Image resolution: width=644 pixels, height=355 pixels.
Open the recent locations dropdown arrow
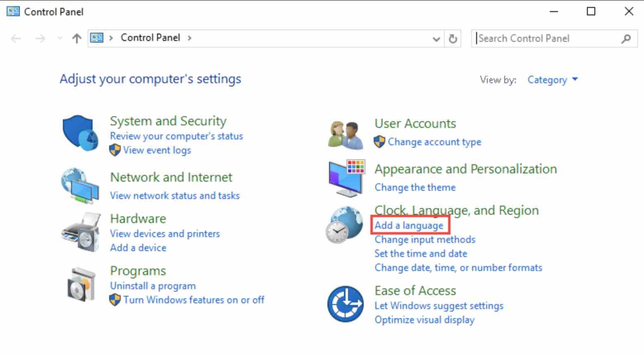[x=60, y=38]
